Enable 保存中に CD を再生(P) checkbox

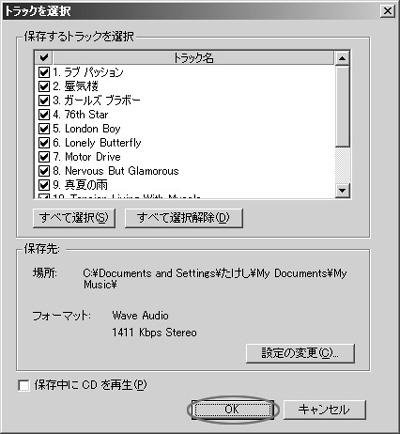point(24,386)
